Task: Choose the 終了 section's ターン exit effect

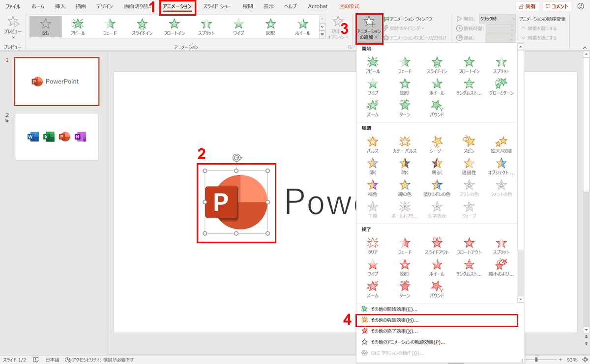Action: coord(405,289)
